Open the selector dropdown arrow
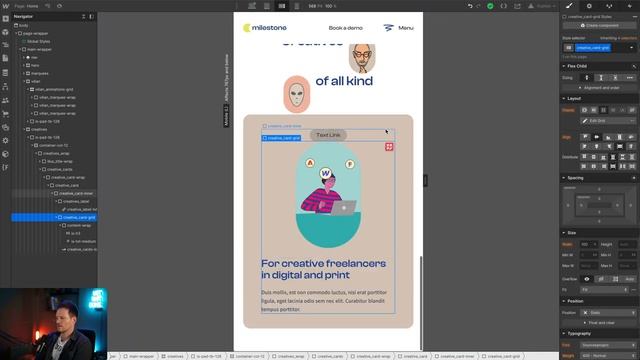 pos(631,48)
